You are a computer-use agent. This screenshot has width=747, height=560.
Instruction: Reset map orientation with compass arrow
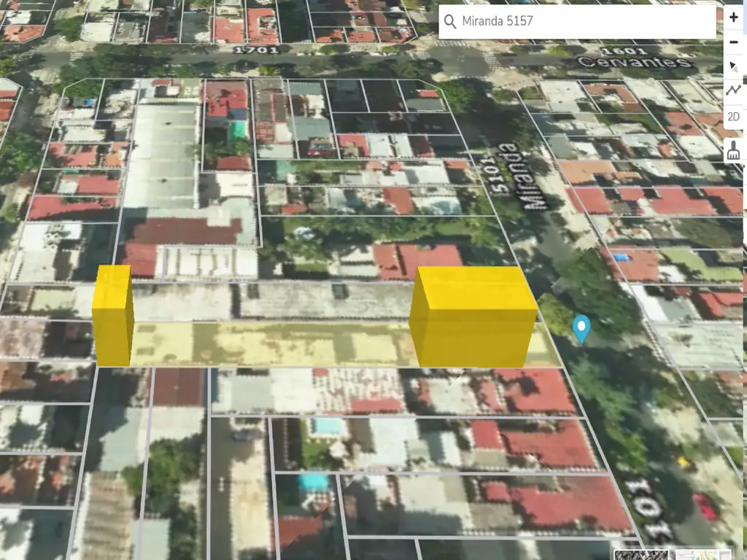pyautogui.click(x=734, y=66)
